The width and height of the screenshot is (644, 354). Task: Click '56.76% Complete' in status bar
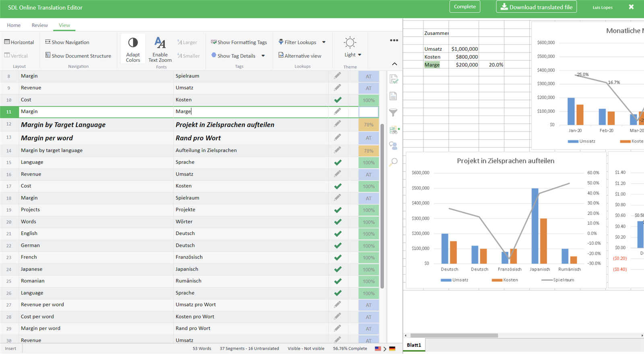350,349
